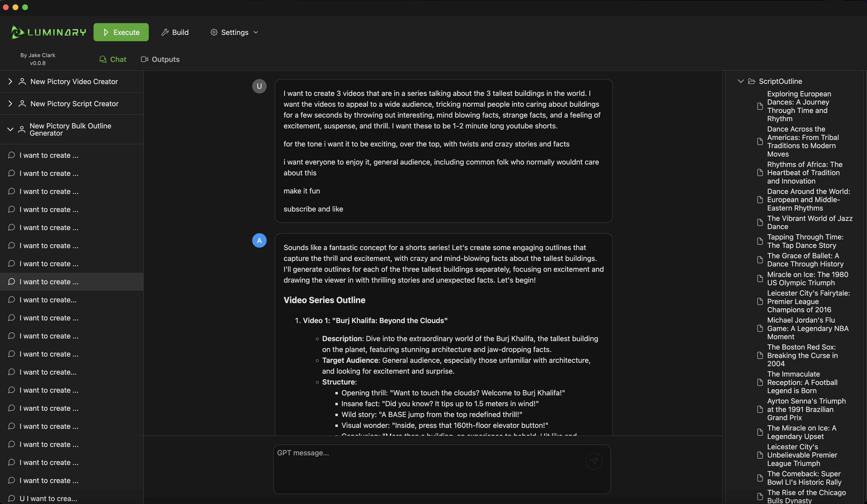This screenshot has height=504, width=867.
Task: Click person icon beside New Pictory Video Creator
Action: pos(22,81)
